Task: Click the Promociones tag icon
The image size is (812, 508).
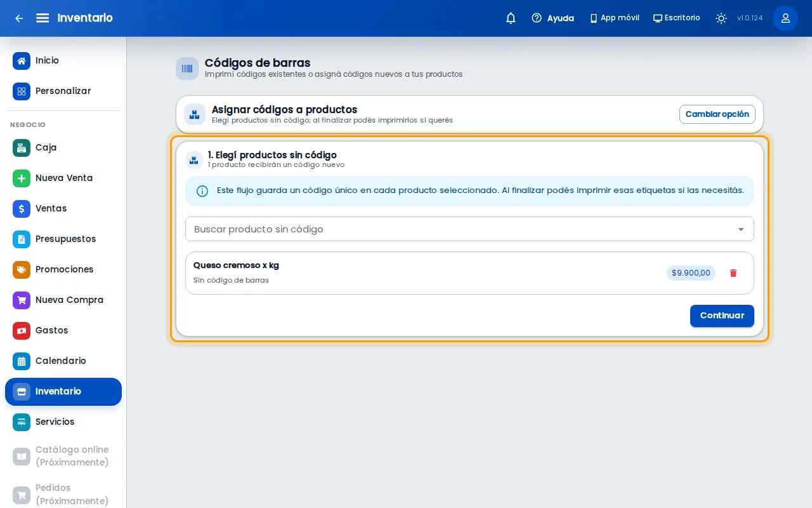Action: (22, 269)
